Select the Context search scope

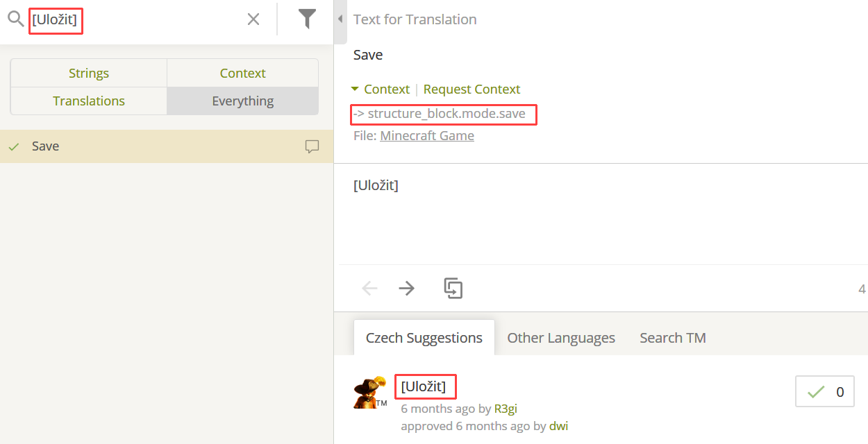pyautogui.click(x=243, y=73)
